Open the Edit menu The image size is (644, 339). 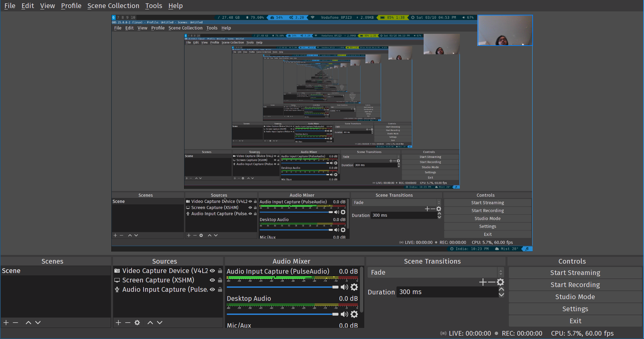click(28, 6)
